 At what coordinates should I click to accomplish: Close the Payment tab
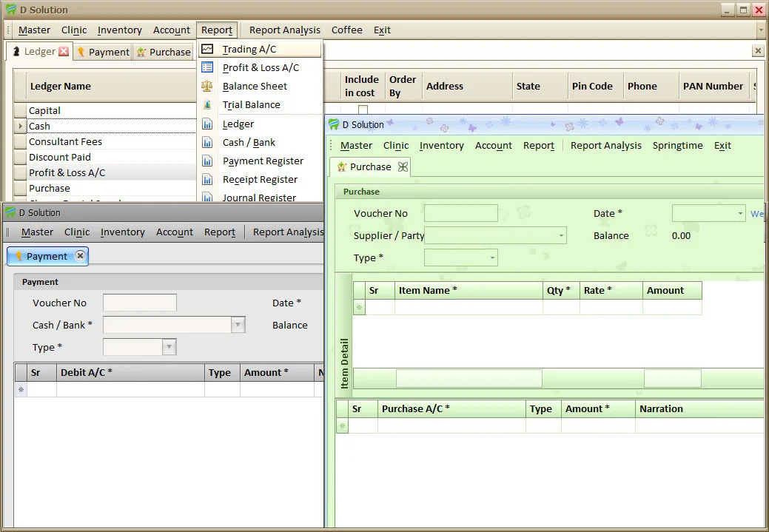point(80,255)
